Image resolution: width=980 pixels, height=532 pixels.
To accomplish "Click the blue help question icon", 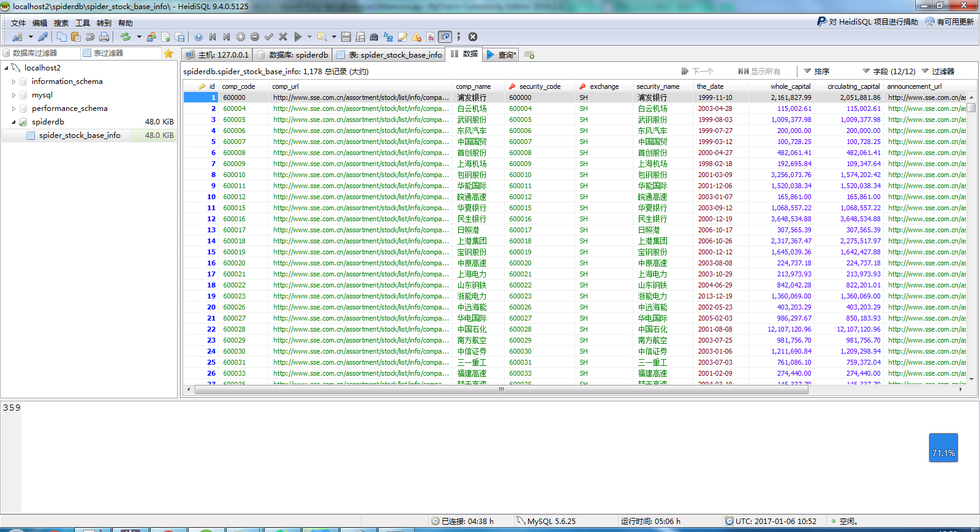I will (198, 37).
